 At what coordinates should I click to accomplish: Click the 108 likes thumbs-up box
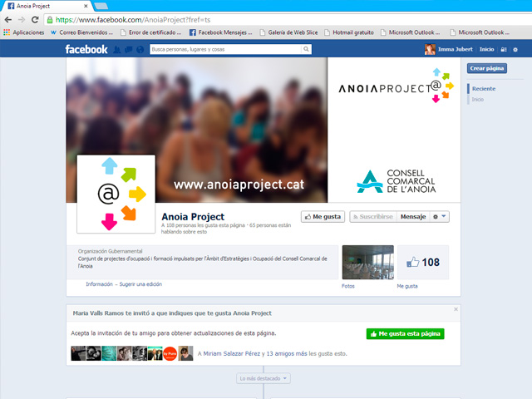[423, 263]
